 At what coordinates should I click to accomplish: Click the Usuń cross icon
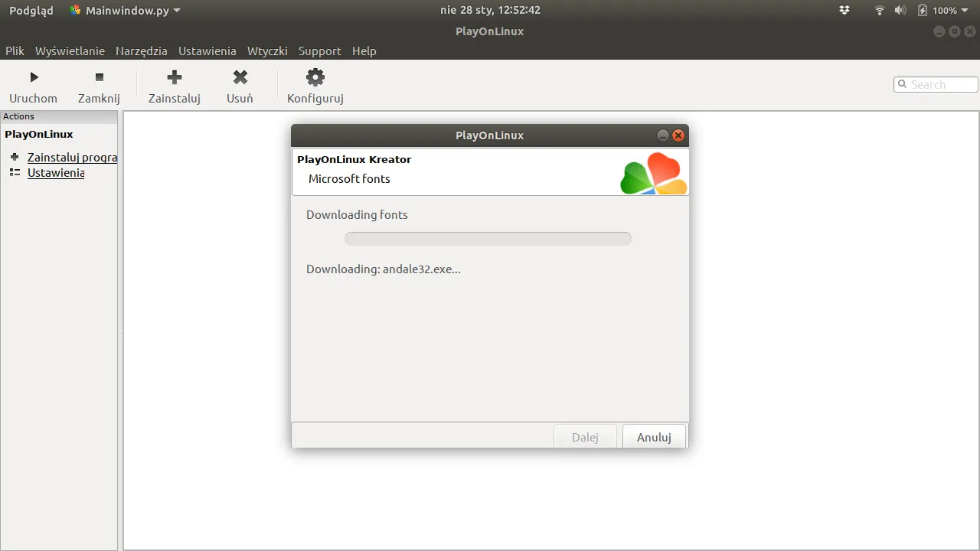tap(240, 77)
